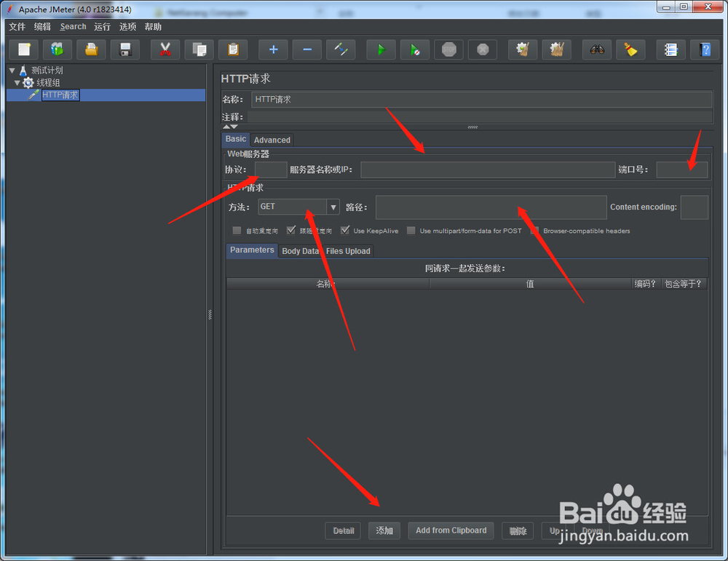Clear results with the single broom icon

point(523,49)
